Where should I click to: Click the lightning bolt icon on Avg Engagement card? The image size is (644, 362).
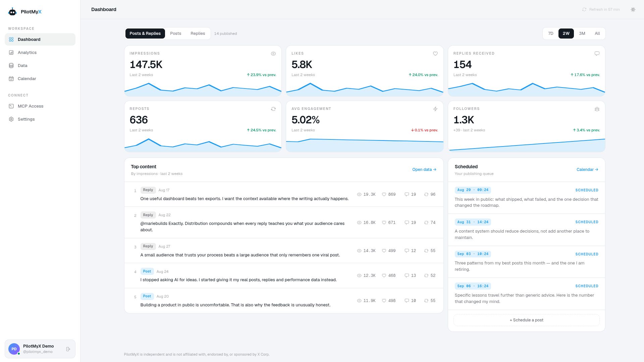coord(435,109)
